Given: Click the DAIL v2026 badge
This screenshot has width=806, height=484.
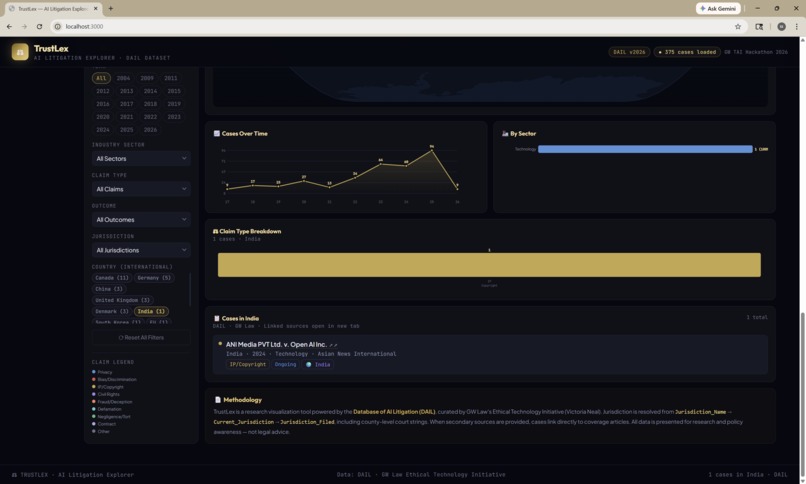Looking at the screenshot, I should click(x=629, y=52).
